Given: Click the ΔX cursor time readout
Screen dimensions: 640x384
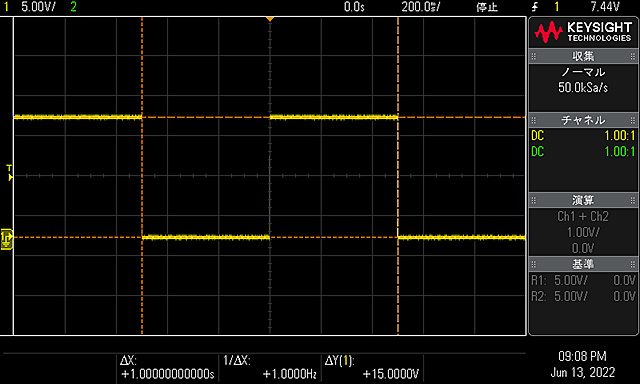Looking at the screenshot, I should 168,367.
